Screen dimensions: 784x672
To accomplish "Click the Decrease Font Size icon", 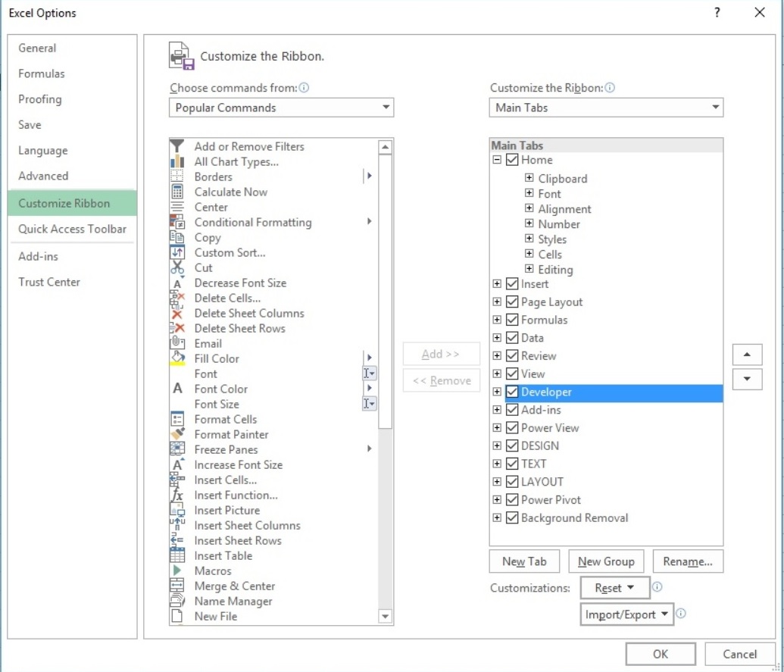I will (x=177, y=283).
